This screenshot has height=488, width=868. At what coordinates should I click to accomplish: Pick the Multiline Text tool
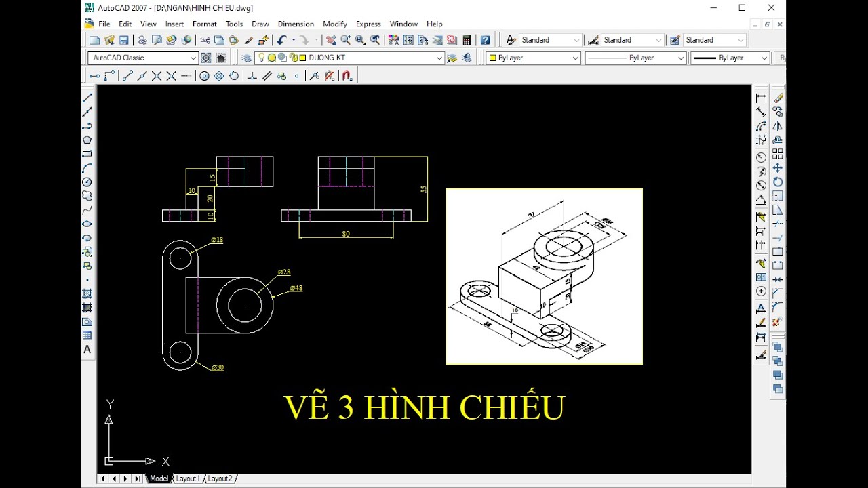click(87, 350)
